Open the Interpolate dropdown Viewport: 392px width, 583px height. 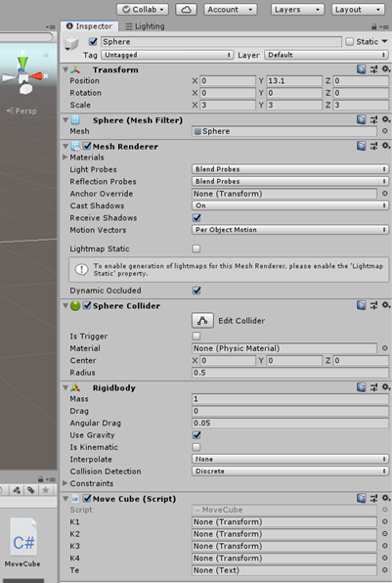290,459
